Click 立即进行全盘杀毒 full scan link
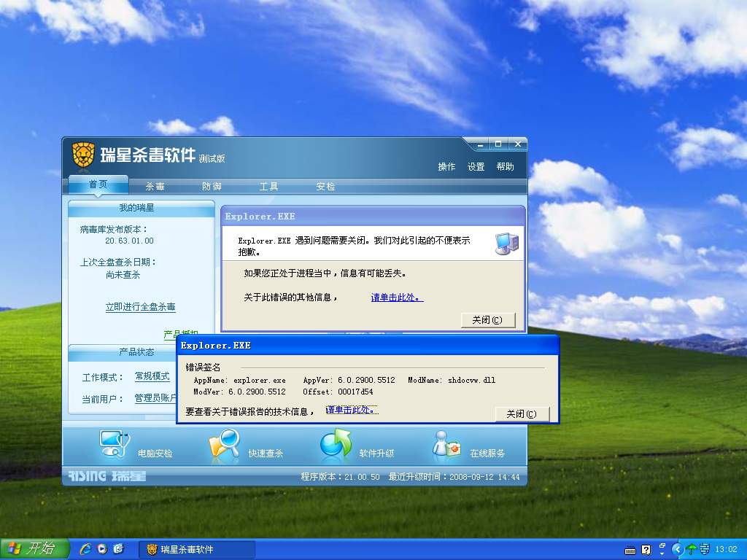The height and width of the screenshot is (560, 747). click(141, 307)
